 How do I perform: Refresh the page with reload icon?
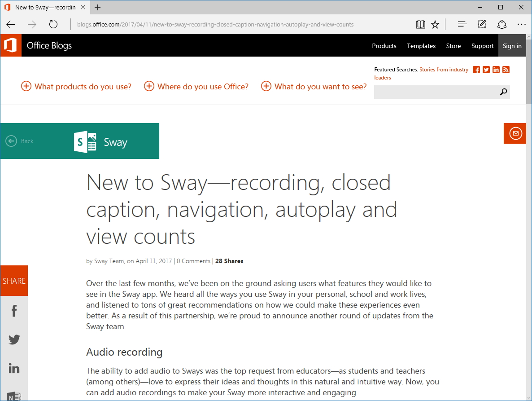tap(53, 24)
